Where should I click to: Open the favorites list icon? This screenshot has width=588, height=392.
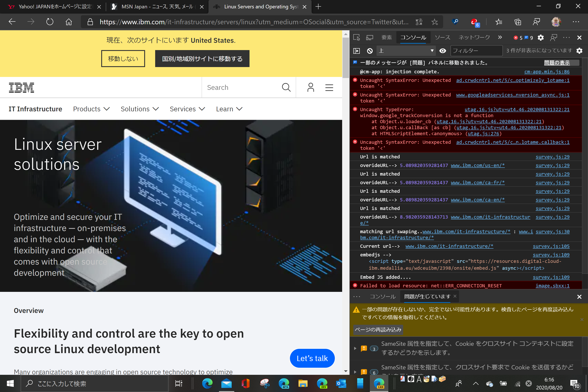tap(499, 22)
